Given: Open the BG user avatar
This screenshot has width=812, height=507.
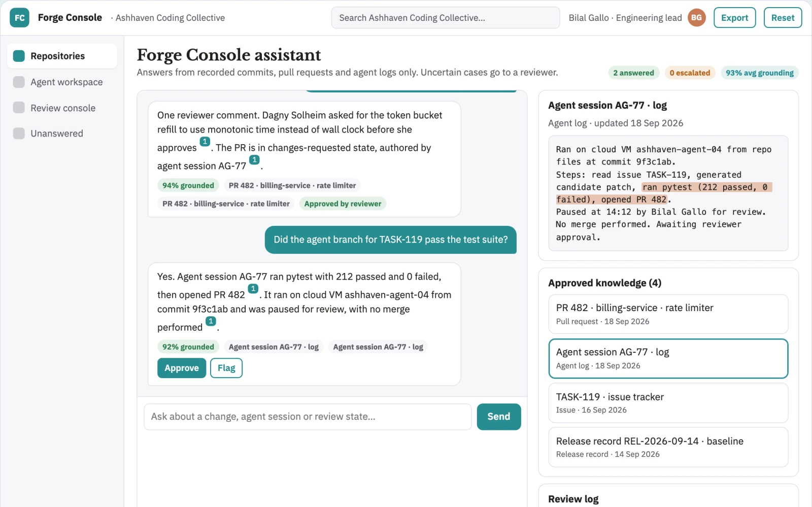Looking at the screenshot, I should (x=697, y=18).
